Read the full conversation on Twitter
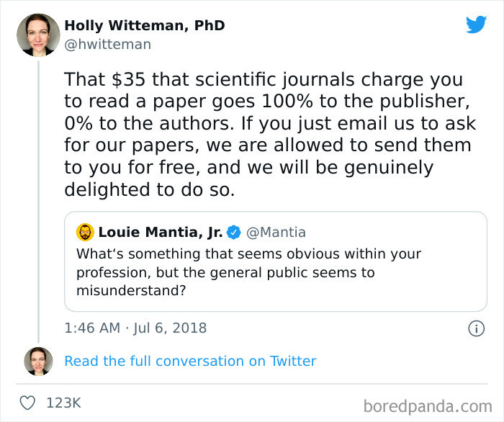Viewport: 504px width, 422px height. pos(190,362)
